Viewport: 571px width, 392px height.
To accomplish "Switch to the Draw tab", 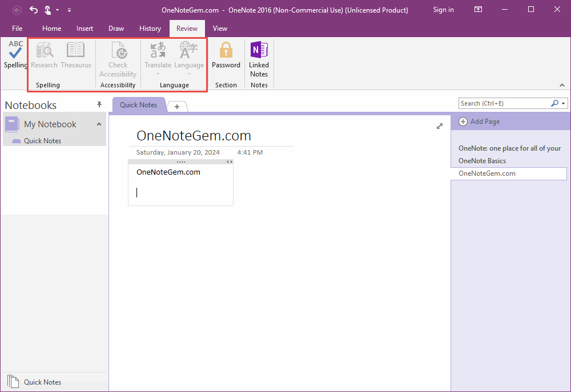I will (116, 29).
